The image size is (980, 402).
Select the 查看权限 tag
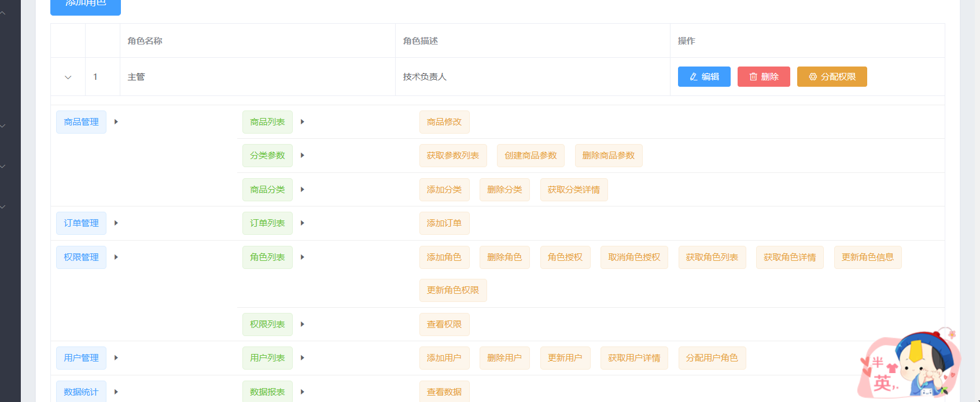pyautogui.click(x=444, y=324)
